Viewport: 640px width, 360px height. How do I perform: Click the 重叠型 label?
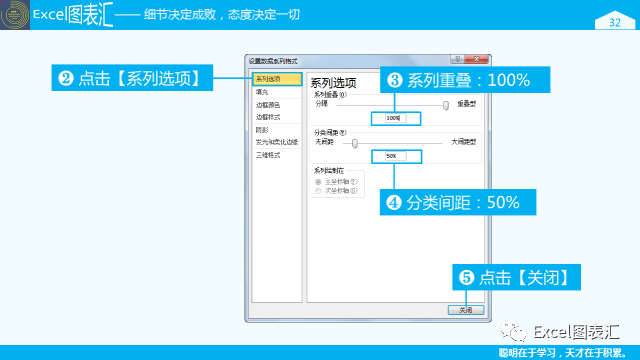pyautogui.click(x=466, y=104)
